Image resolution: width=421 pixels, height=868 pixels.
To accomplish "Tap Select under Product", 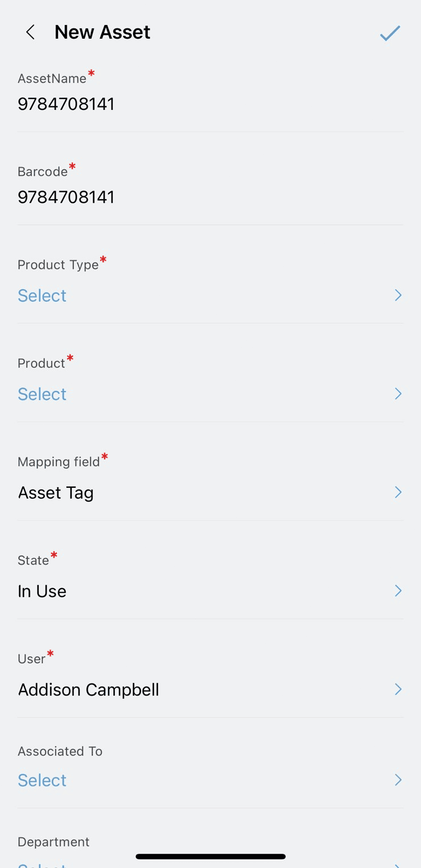I will tap(42, 394).
